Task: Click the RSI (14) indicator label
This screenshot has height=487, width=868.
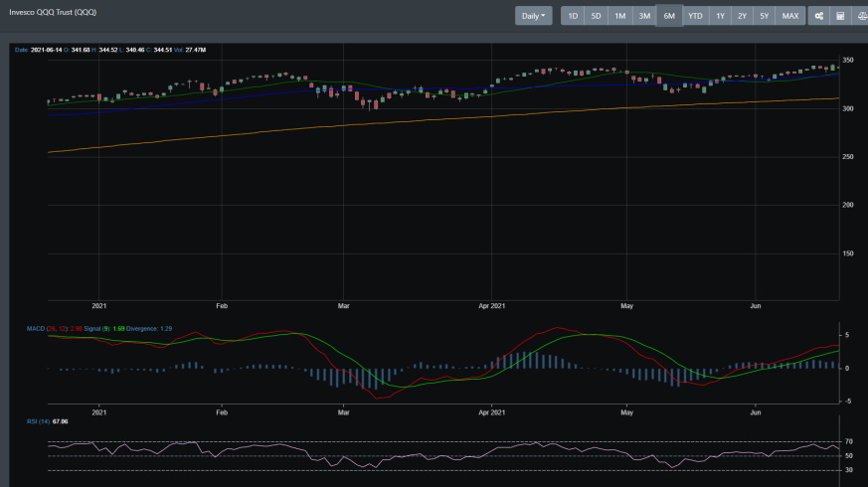Action: [x=39, y=421]
